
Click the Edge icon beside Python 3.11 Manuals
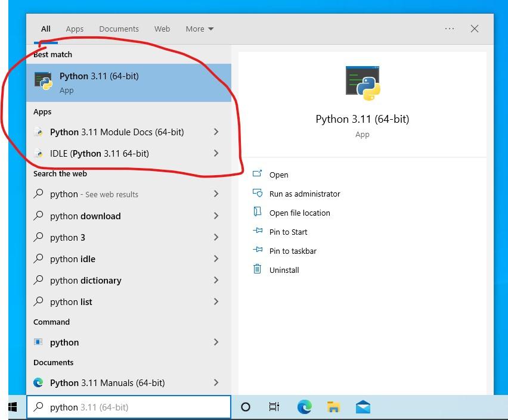[x=38, y=382]
